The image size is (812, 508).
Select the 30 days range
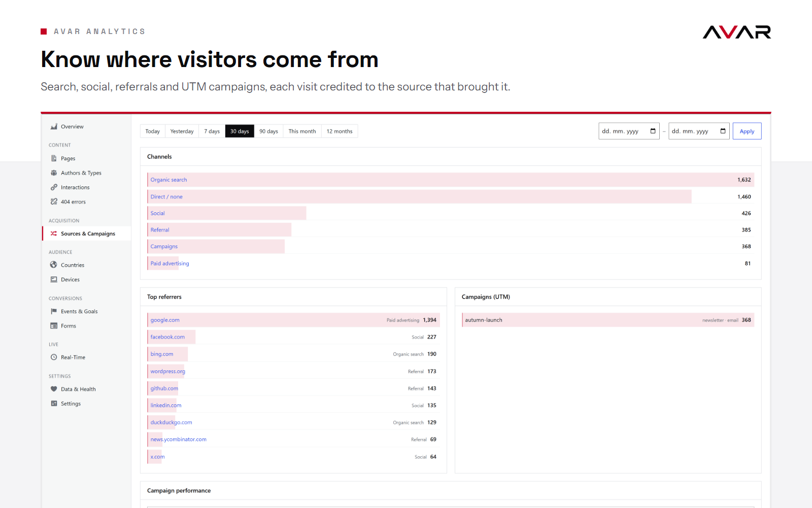coord(240,131)
